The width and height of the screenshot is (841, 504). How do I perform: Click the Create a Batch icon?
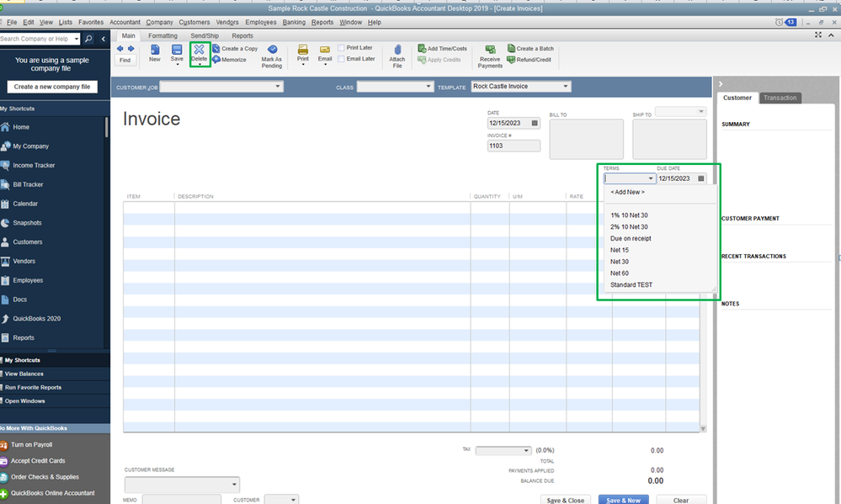click(511, 48)
